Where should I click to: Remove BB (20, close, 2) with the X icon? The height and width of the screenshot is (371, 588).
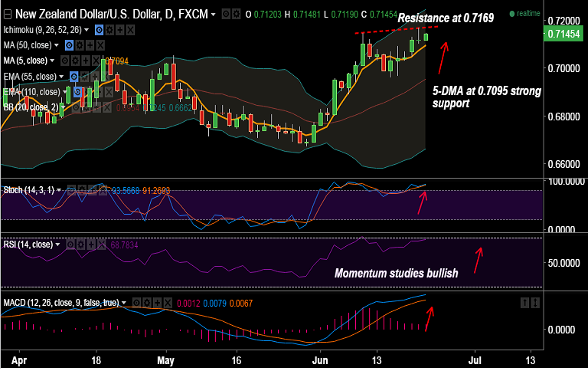(x=107, y=108)
